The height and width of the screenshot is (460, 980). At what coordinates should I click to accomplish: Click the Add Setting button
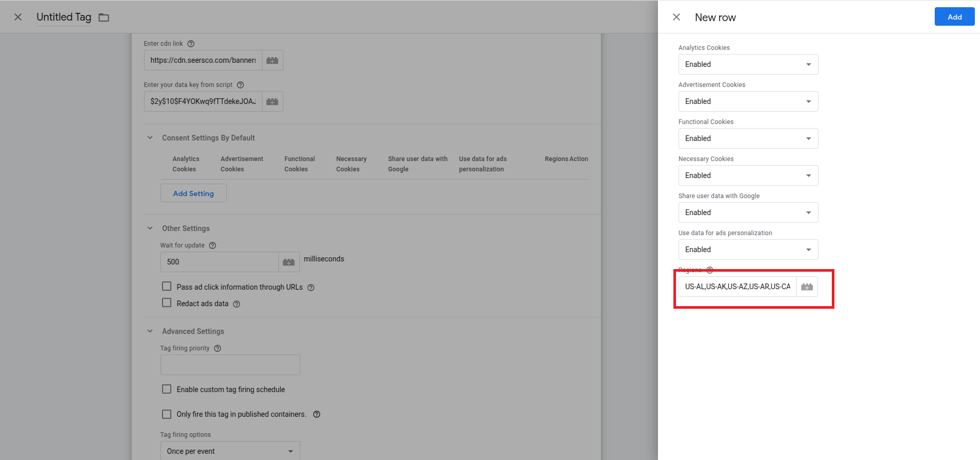click(193, 193)
